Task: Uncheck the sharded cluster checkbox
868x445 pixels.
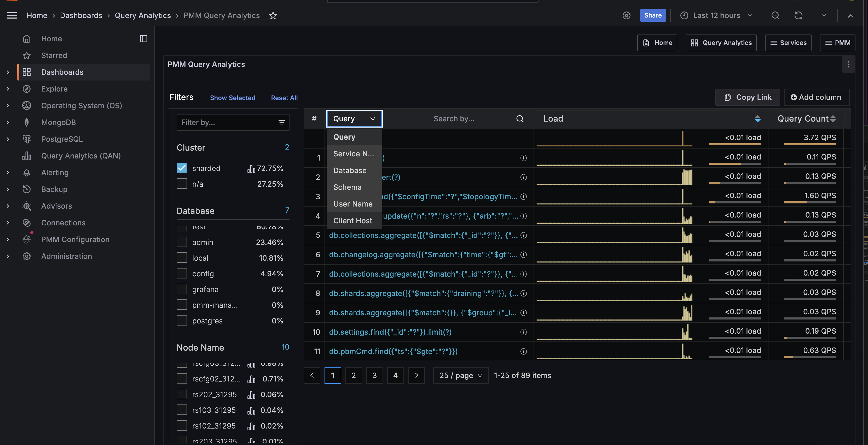Action: pos(182,168)
